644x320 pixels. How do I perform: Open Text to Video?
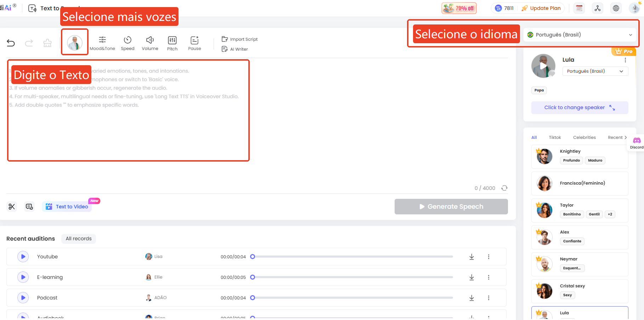coord(67,207)
